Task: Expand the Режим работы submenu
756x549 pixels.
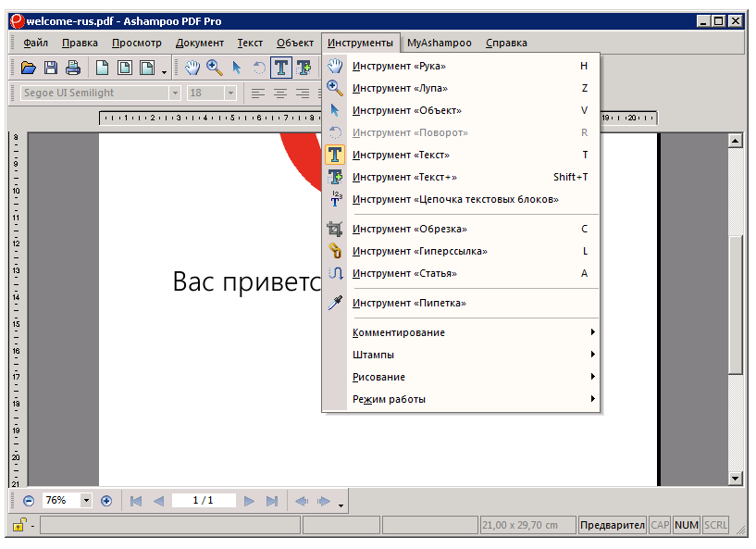Action: (x=461, y=399)
